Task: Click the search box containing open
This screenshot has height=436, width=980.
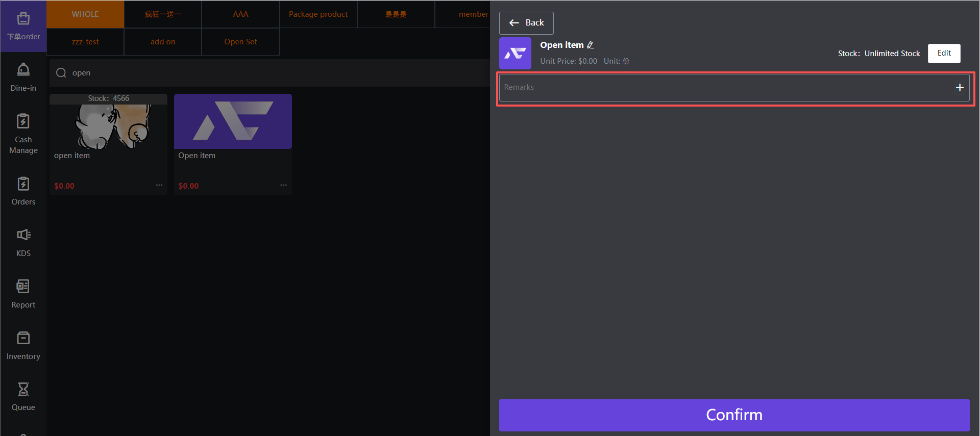Action: (x=271, y=73)
